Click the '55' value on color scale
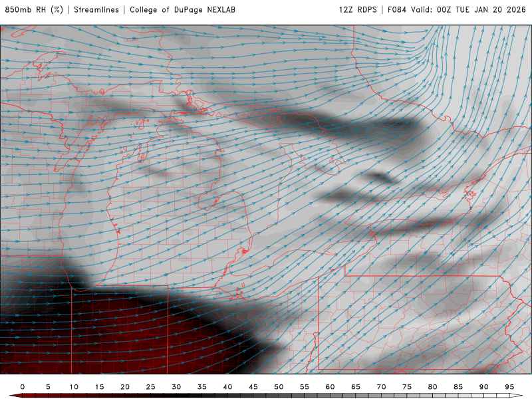Screen dimensions: 532x399 coord(305,387)
